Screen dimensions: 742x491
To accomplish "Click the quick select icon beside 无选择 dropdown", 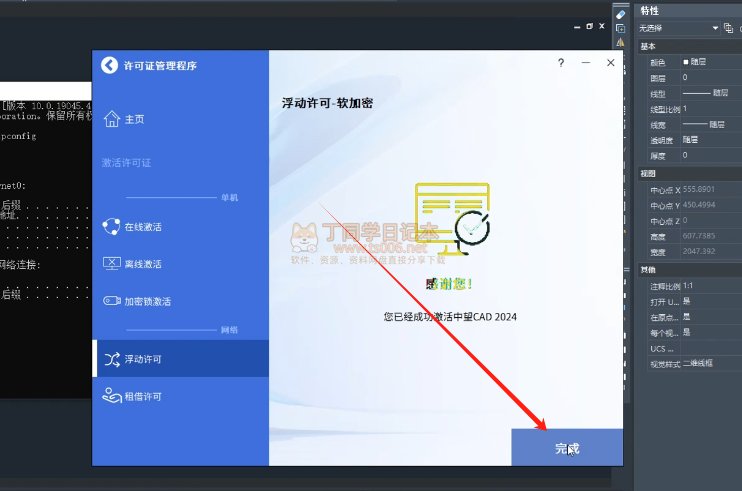I will pyautogui.click(x=729, y=28).
